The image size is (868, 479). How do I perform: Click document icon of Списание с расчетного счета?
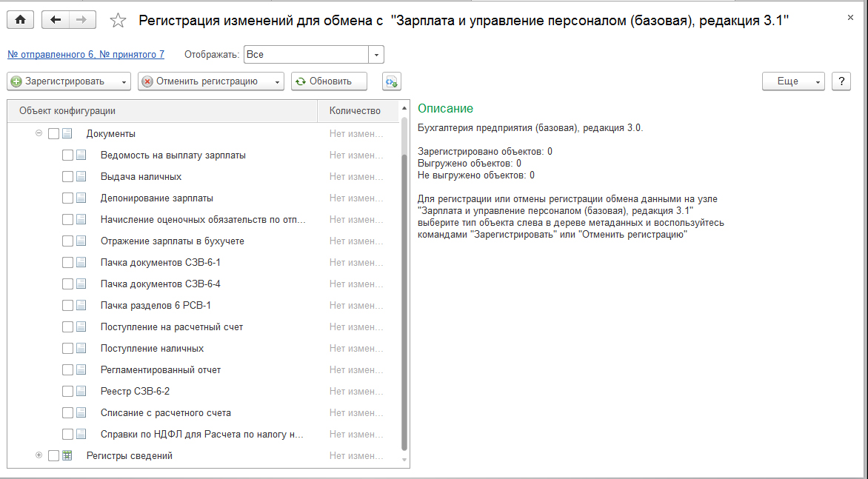point(81,412)
